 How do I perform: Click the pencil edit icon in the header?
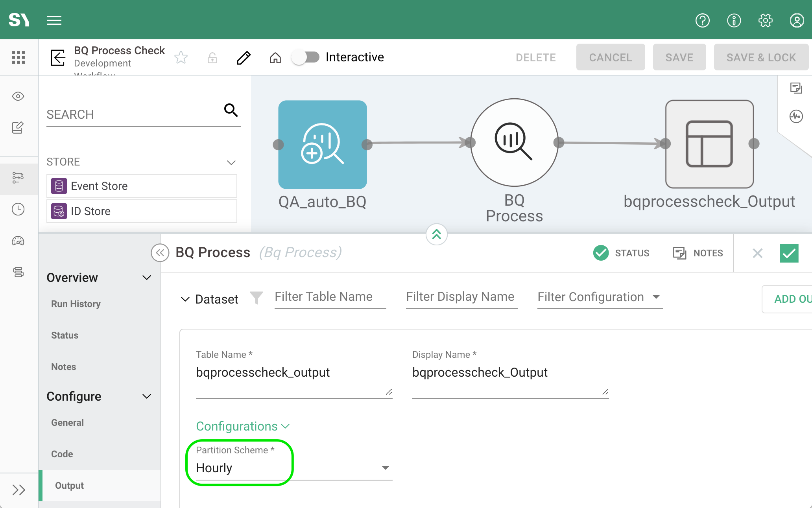tap(244, 58)
